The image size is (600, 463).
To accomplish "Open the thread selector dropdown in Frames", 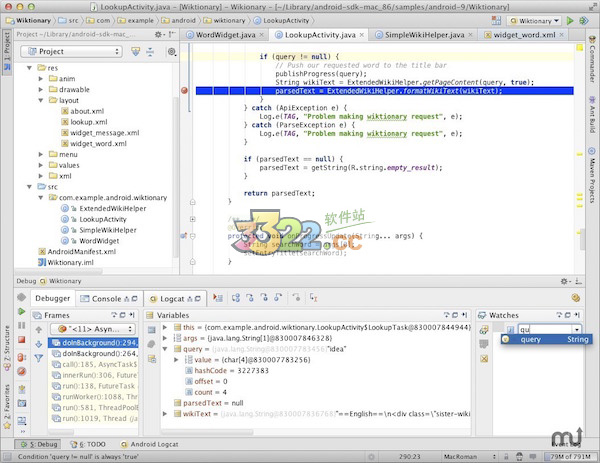I will point(90,328).
